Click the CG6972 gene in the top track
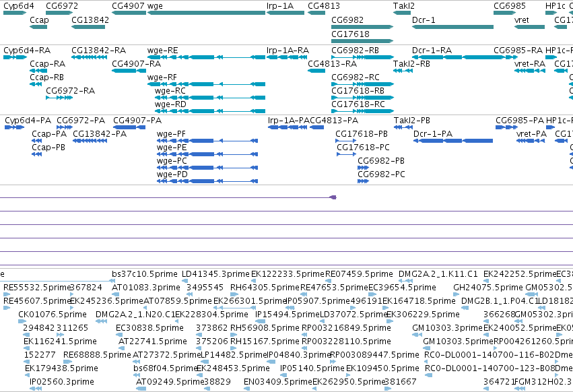This screenshot has width=573, height=392. point(59,13)
